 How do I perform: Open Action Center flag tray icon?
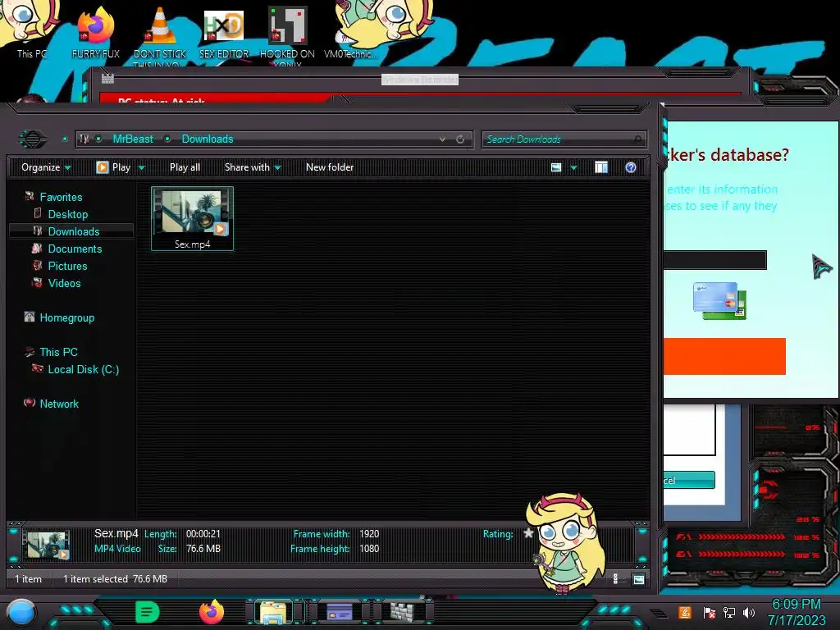(710, 612)
